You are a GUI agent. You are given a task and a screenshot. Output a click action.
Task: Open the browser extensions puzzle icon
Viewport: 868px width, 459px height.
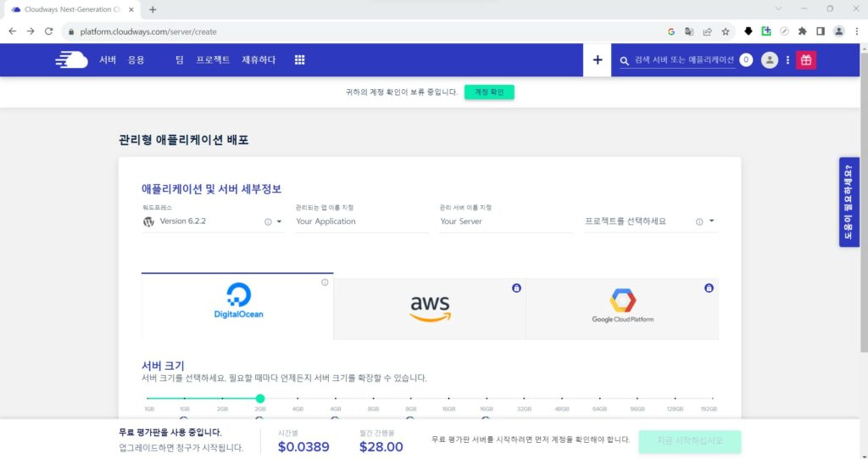(802, 31)
